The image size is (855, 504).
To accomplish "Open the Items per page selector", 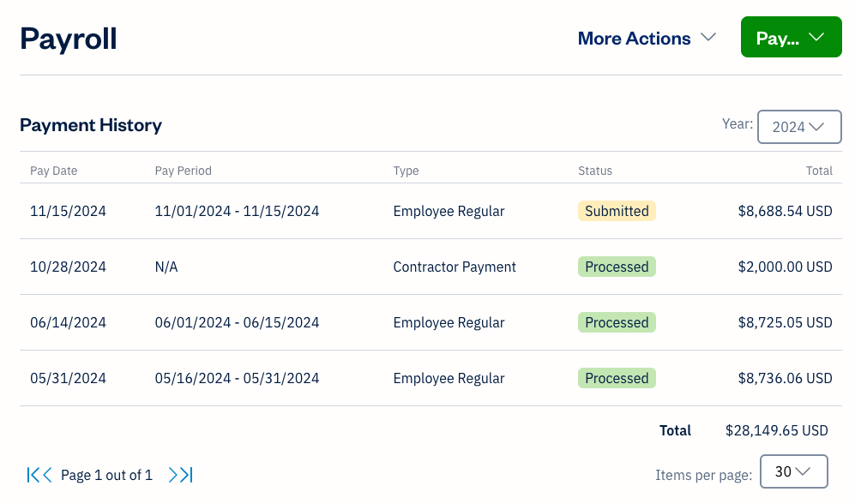I will [793, 471].
